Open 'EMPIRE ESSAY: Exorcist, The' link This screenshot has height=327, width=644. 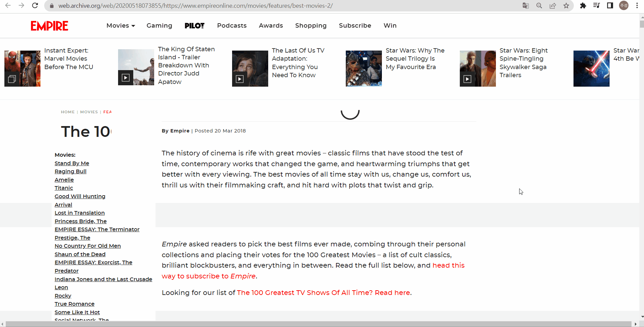tap(93, 262)
